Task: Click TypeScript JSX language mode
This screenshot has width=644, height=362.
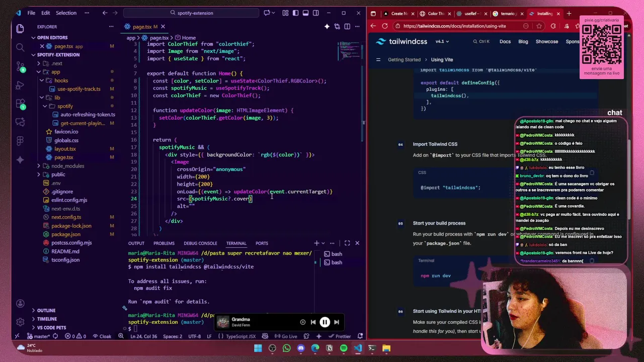Action: pos(241,336)
